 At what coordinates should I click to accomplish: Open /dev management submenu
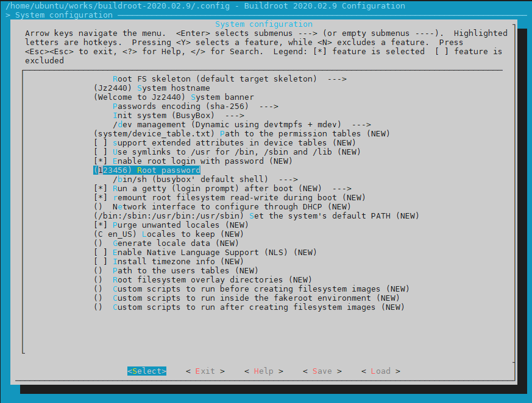pyautogui.click(x=242, y=125)
